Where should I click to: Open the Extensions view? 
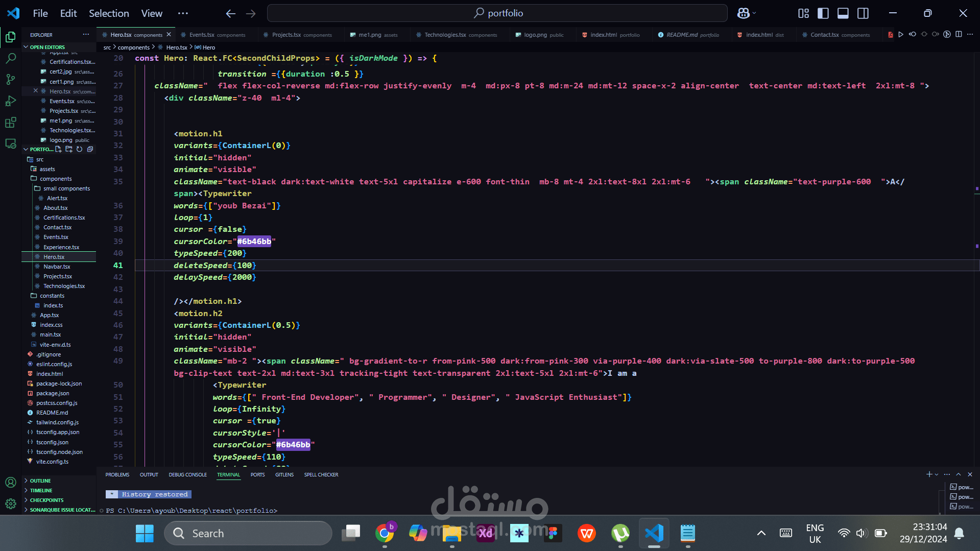10,123
